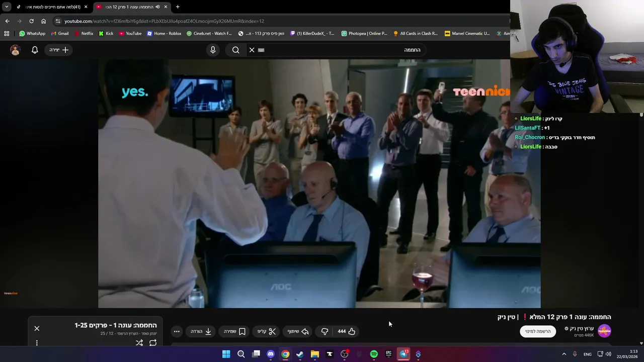Image resolution: width=644 pixels, height=362 pixels.
Task: Clear the YouTube search box
Action: pyautogui.click(x=252, y=50)
